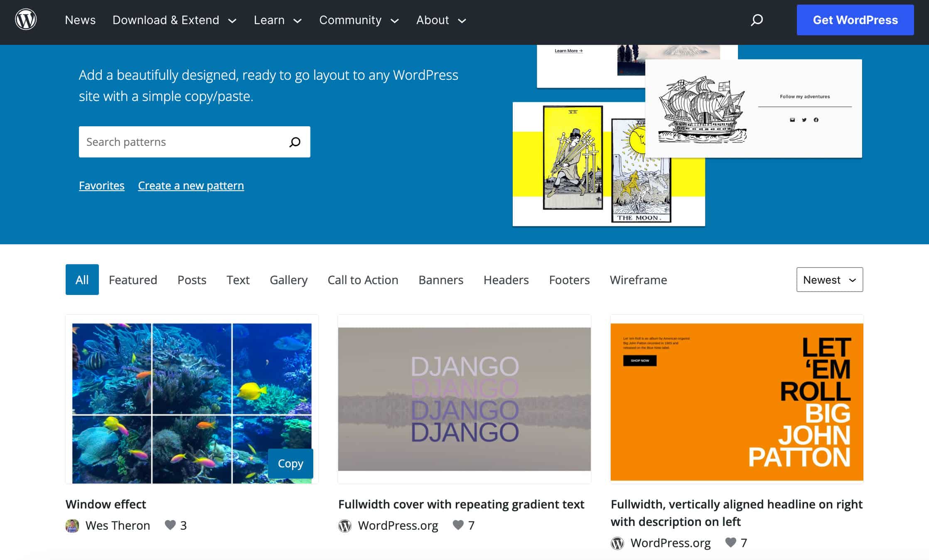Expand the Community menu
The image size is (929, 560).
click(x=359, y=20)
